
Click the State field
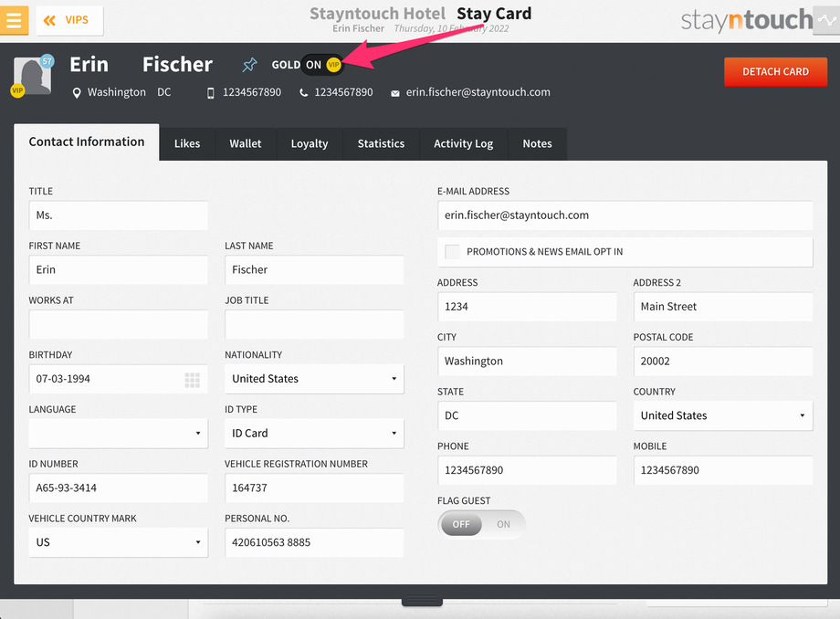[527, 416]
